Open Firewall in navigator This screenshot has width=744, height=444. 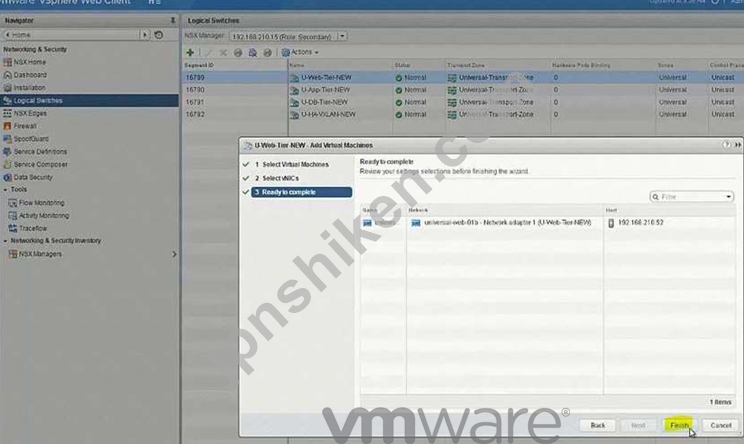pyautogui.click(x=25, y=126)
